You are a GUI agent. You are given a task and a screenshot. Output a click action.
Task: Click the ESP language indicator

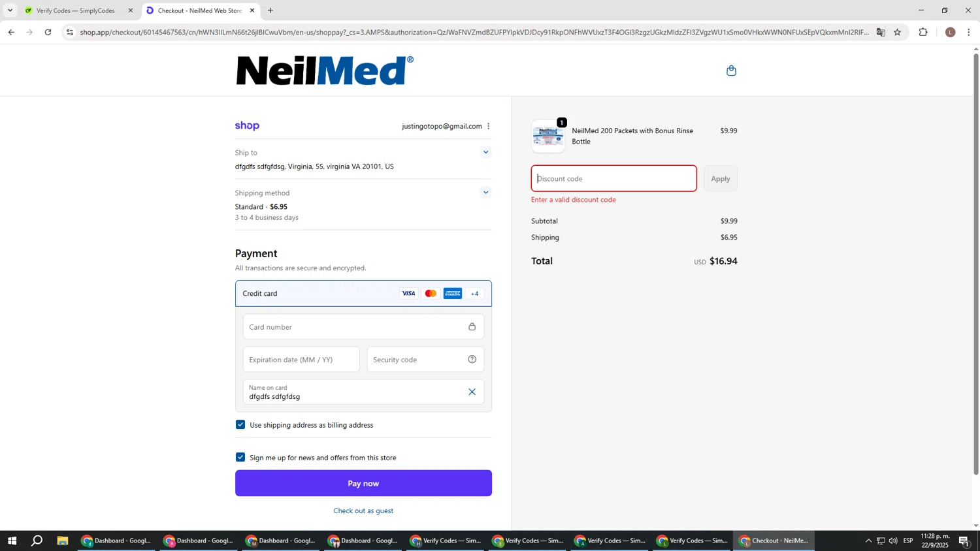(x=908, y=541)
